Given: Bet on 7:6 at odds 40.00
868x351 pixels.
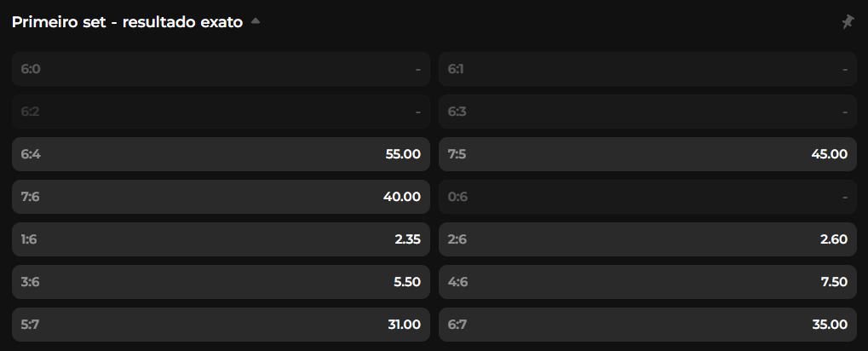Looking at the screenshot, I should [221, 197].
